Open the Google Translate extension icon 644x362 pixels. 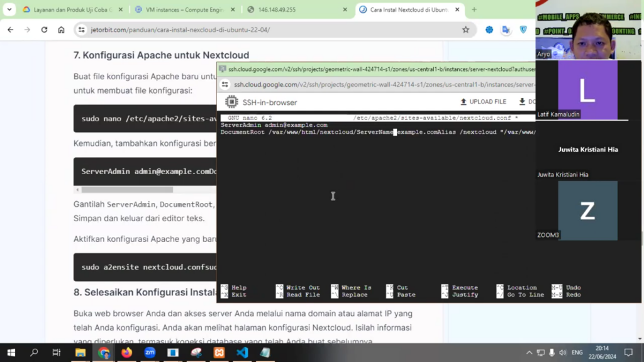pos(506,30)
